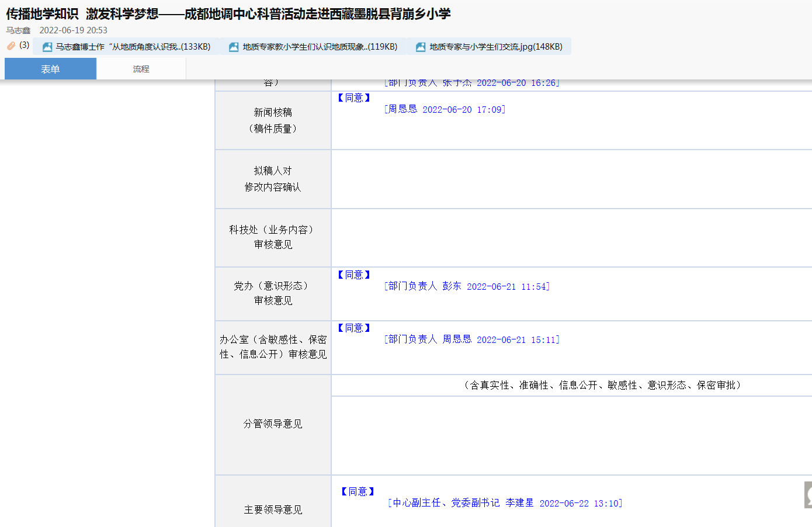The image size is (812, 527).
Task: Open 地质专家与小学生们交流.jpg (148KB) attachment
Action: click(x=495, y=47)
